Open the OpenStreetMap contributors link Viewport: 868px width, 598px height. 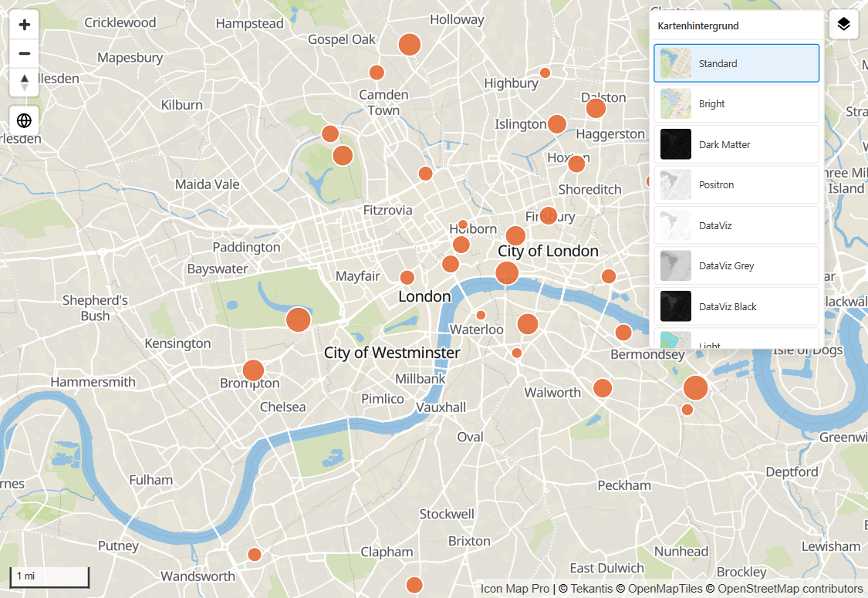tap(790, 589)
